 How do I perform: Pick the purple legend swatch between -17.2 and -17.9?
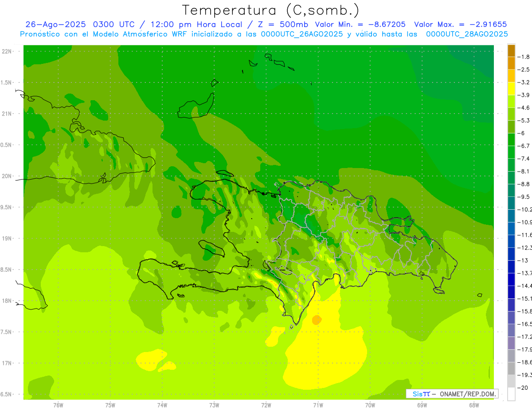511,343
